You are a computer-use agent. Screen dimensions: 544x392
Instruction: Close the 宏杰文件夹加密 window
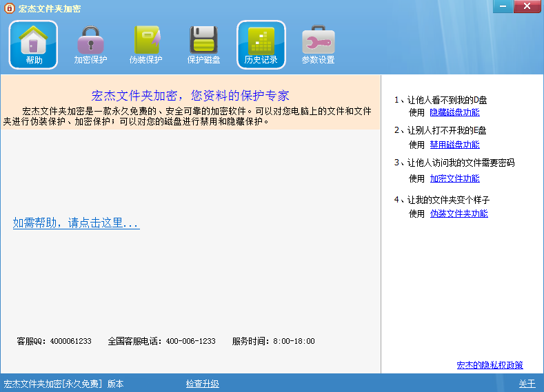pyautogui.click(x=527, y=6)
